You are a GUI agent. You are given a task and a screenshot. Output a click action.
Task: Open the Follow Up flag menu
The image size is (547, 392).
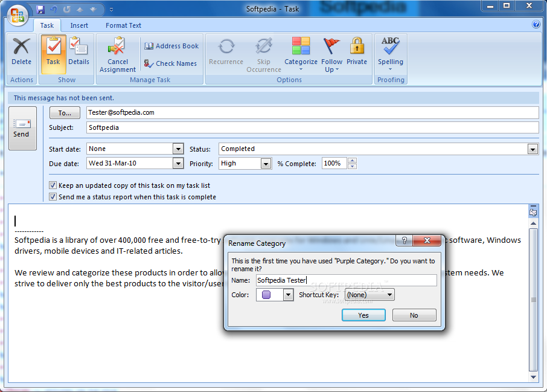(331, 55)
